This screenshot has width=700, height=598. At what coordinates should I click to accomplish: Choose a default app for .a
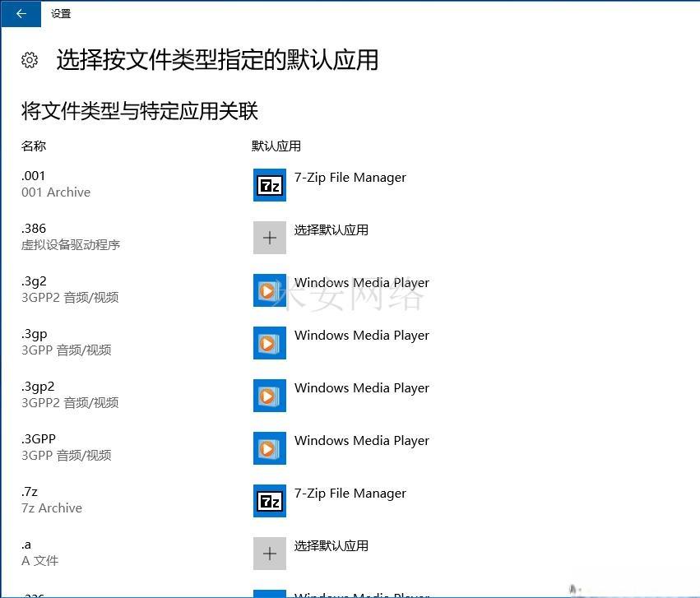point(331,546)
